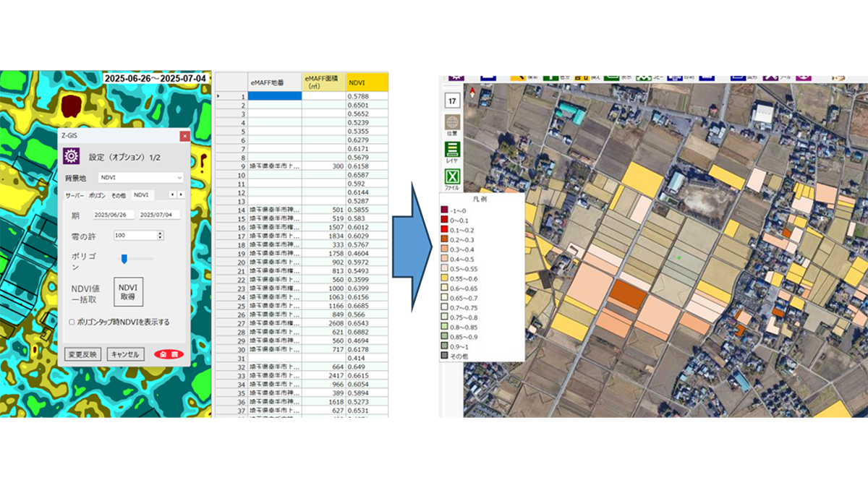The width and height of the screenshot is (868, 488).
Task: Click the 0.8~0.85 legend color swatch
Action: tap(445, 327)
